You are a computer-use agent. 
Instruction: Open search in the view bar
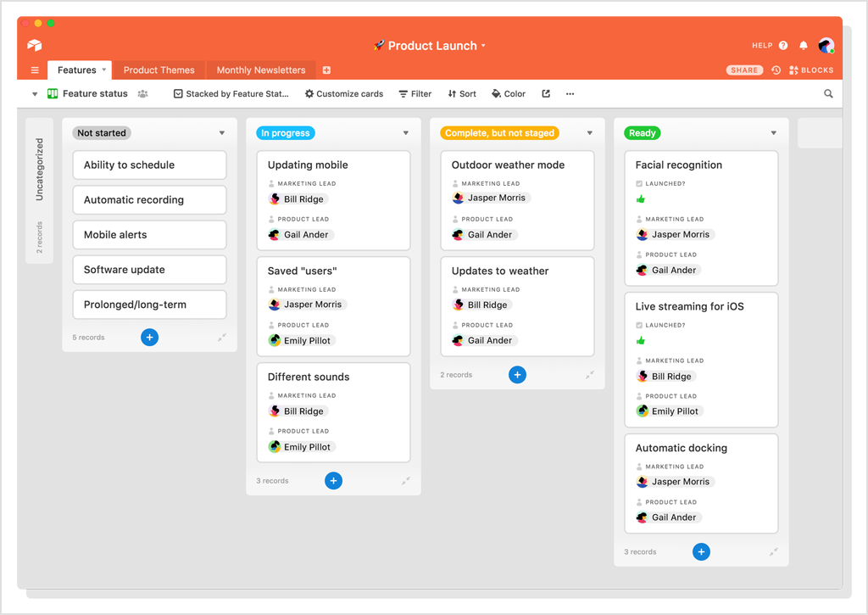tap(829, 93)
